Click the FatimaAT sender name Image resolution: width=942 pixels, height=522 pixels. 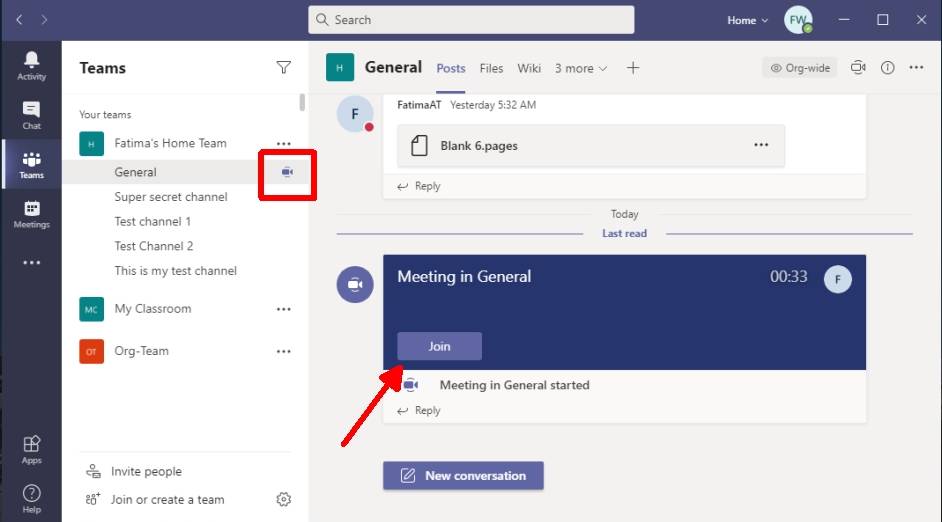point(419,105)
